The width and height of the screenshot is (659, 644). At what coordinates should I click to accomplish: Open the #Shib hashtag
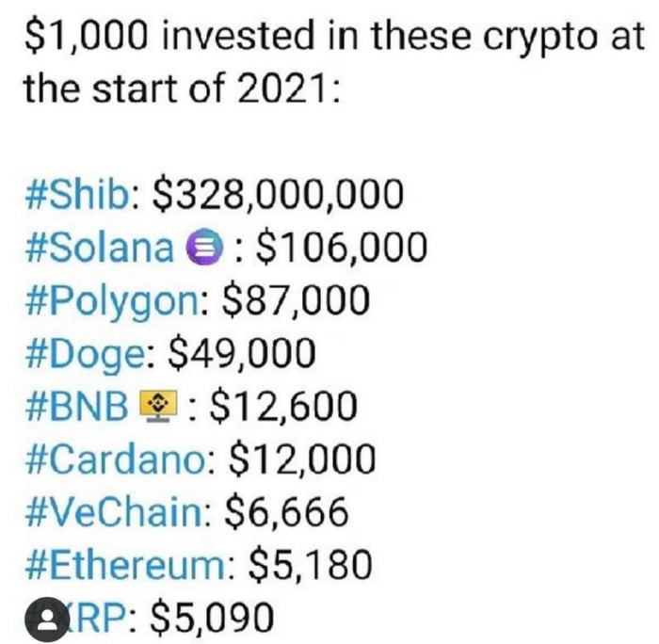click(78, 194)
